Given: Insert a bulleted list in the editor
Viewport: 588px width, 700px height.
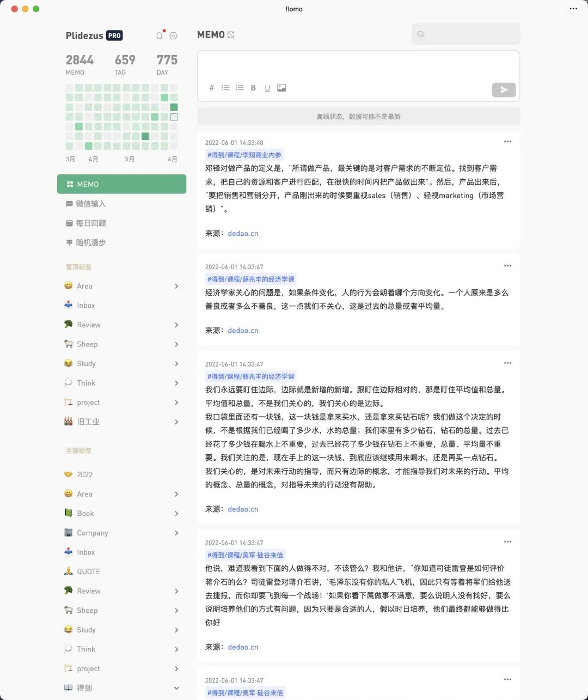Looking at the screenshot, I should tap(225, 88).
